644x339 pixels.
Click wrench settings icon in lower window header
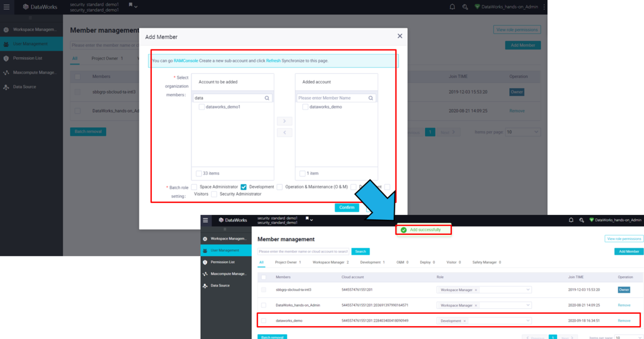pyautogui.click(x=582, y=220)
